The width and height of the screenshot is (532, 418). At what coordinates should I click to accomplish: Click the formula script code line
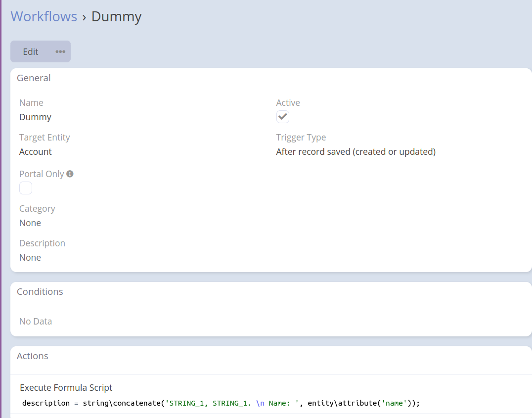pyautogui.click(x=221, y=403)
